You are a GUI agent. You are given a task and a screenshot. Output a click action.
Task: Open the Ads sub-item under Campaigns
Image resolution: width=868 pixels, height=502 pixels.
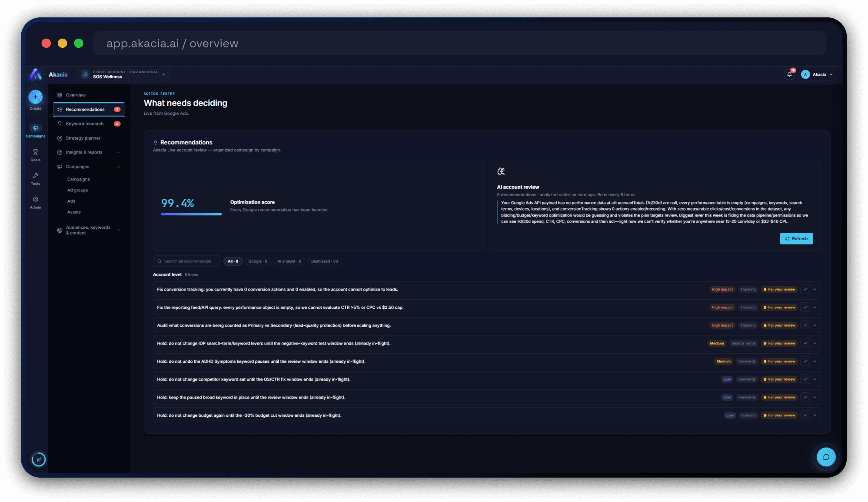pos(71,201)
